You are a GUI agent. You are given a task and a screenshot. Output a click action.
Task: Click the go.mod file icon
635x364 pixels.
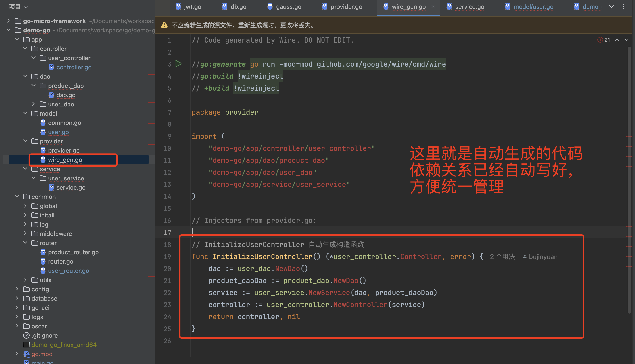pyautogui.click(x=26, y=354)
